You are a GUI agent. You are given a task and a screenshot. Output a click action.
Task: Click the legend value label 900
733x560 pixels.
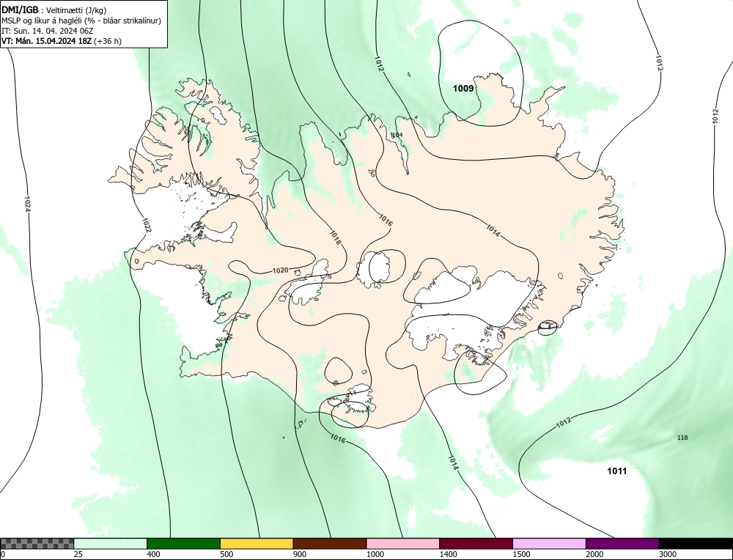click(299, 554)
